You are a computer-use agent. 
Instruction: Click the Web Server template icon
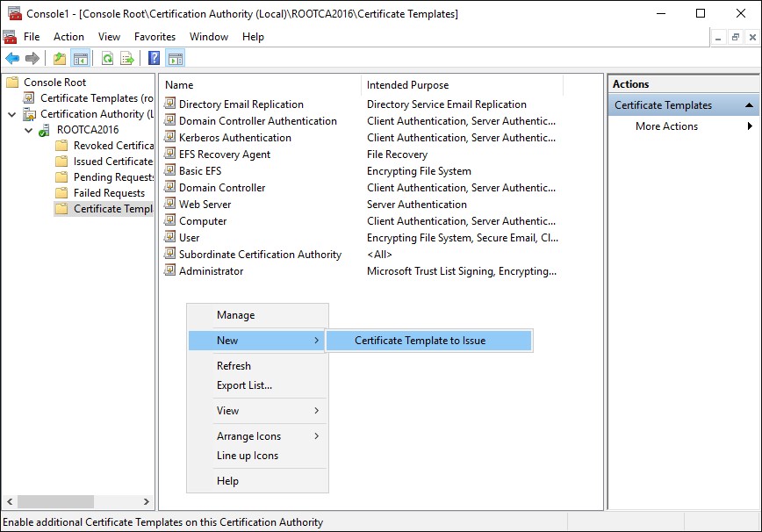point(169,204)
